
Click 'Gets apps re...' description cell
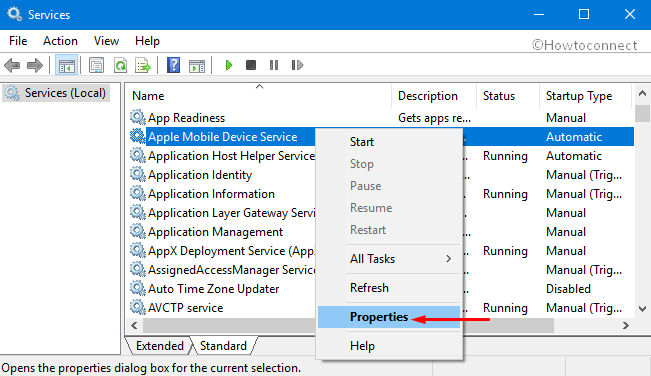[434, 118]
